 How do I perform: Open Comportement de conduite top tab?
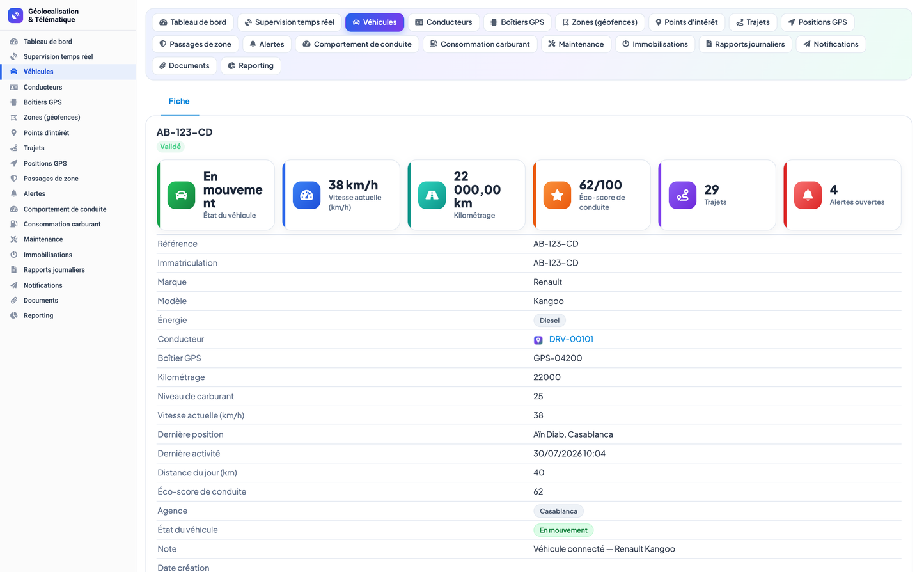click(x=357, y=44)
